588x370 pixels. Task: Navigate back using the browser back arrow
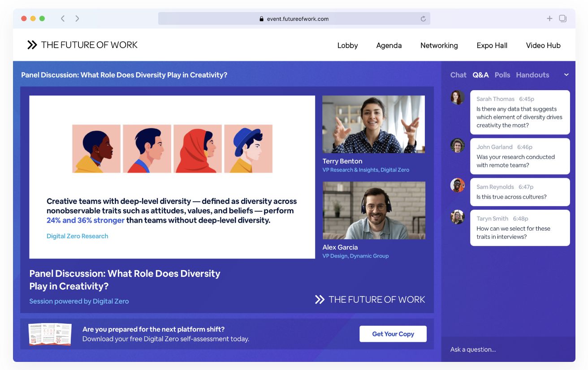(63, 18)
